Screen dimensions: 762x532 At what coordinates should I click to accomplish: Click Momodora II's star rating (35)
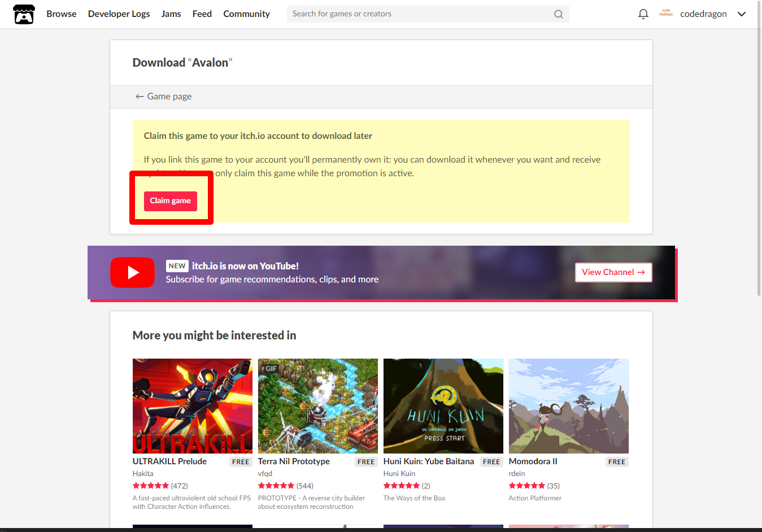pos(534,486)
